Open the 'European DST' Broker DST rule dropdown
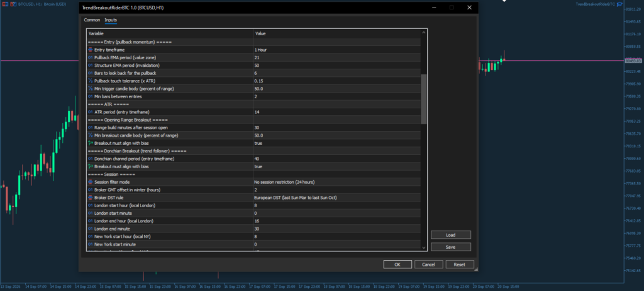 (337, 198)
